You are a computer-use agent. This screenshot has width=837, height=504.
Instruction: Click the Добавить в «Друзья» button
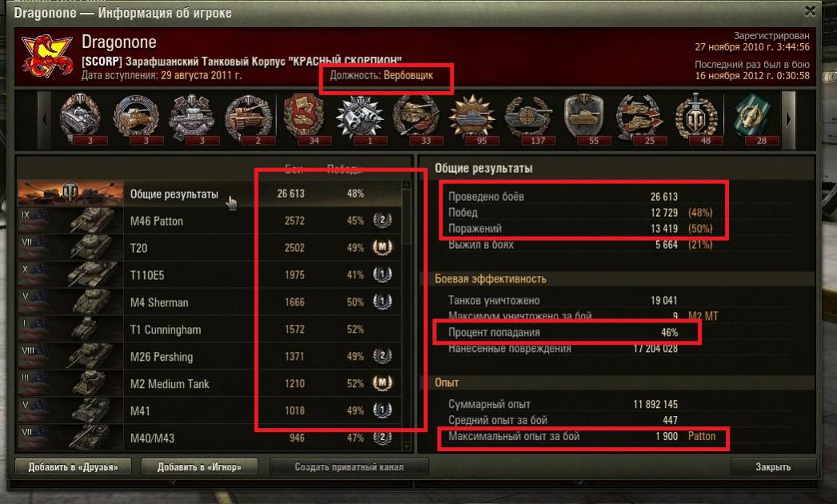tap(73, 466)
